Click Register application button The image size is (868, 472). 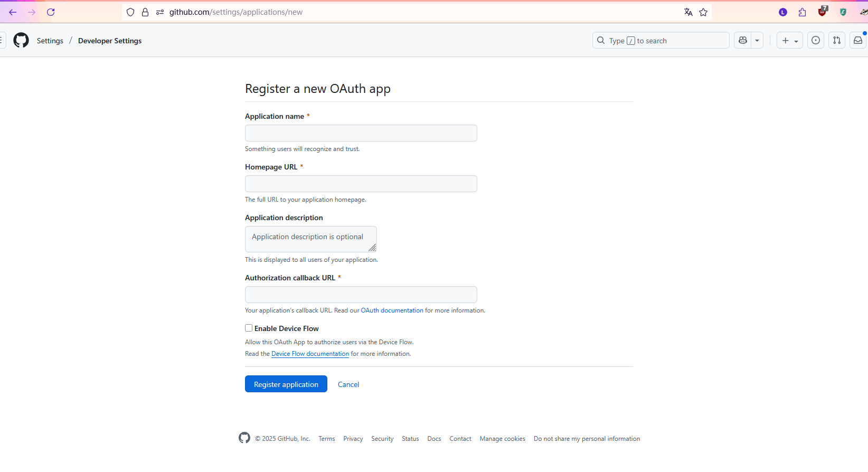(286, 384)
